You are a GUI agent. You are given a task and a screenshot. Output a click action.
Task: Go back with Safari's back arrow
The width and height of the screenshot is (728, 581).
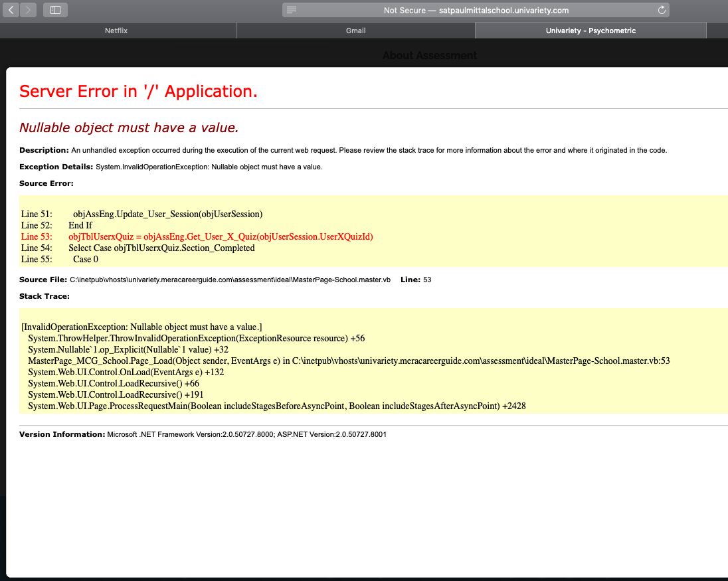point(11,10)
